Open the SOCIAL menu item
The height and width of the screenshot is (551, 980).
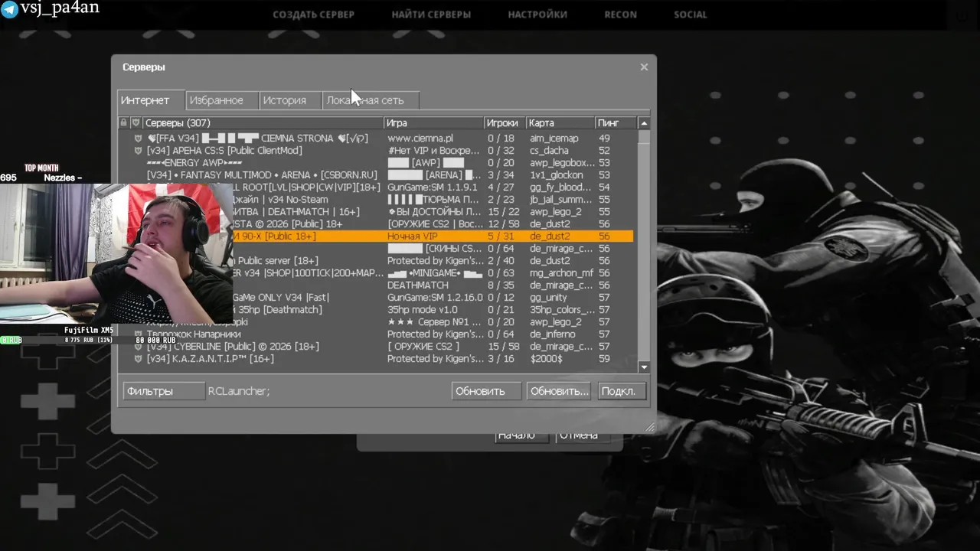[x=691, y=15]
